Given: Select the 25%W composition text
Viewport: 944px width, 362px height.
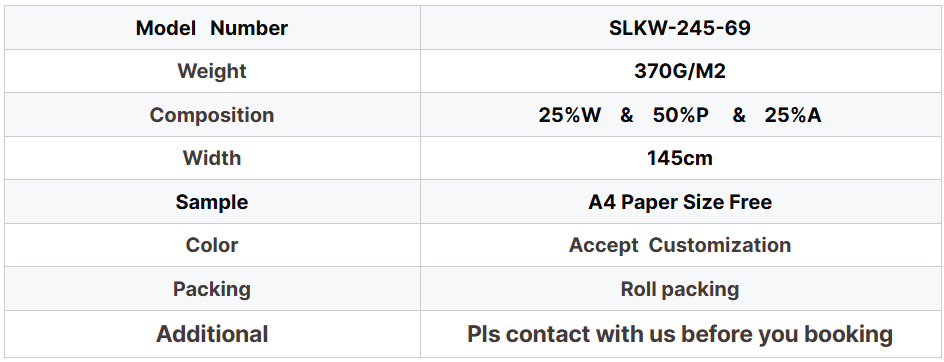Looking at the screenshot, I should click(x=570, y=114).
